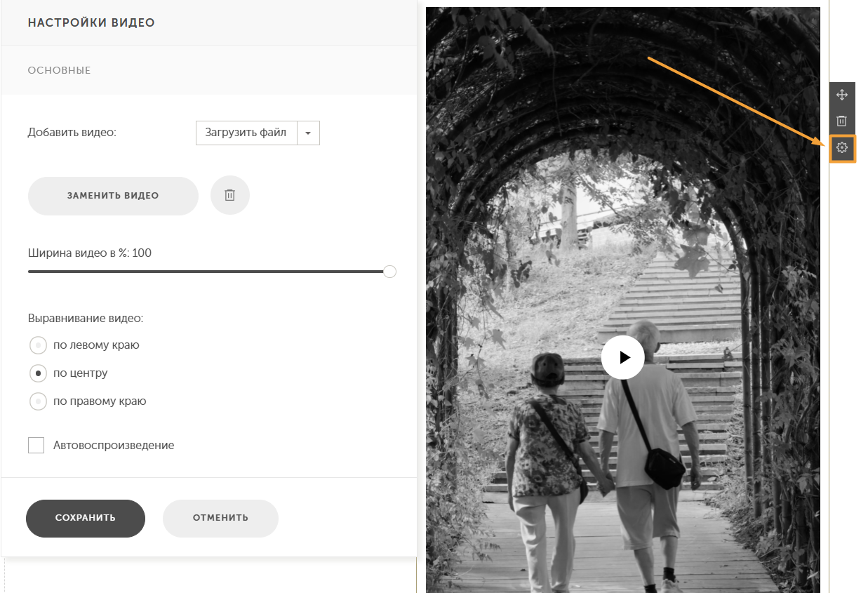Screen dimensions: 868x593
Task: Click the video width slider handle
Action: pos(390,272)
